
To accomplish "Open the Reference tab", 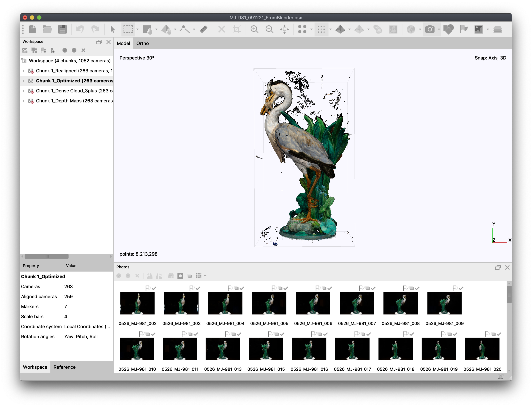I will [x=64, y=367].
